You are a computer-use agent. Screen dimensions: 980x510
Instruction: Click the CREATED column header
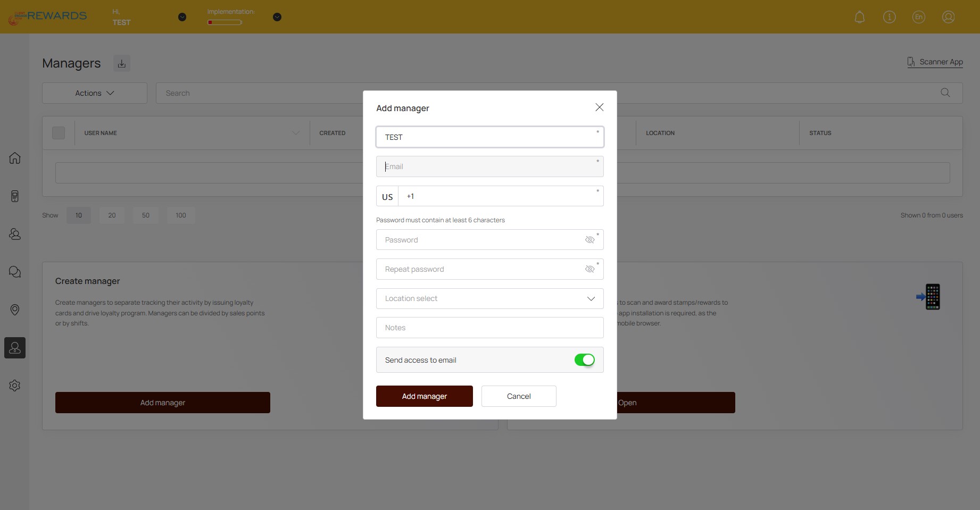pos(333,133)
